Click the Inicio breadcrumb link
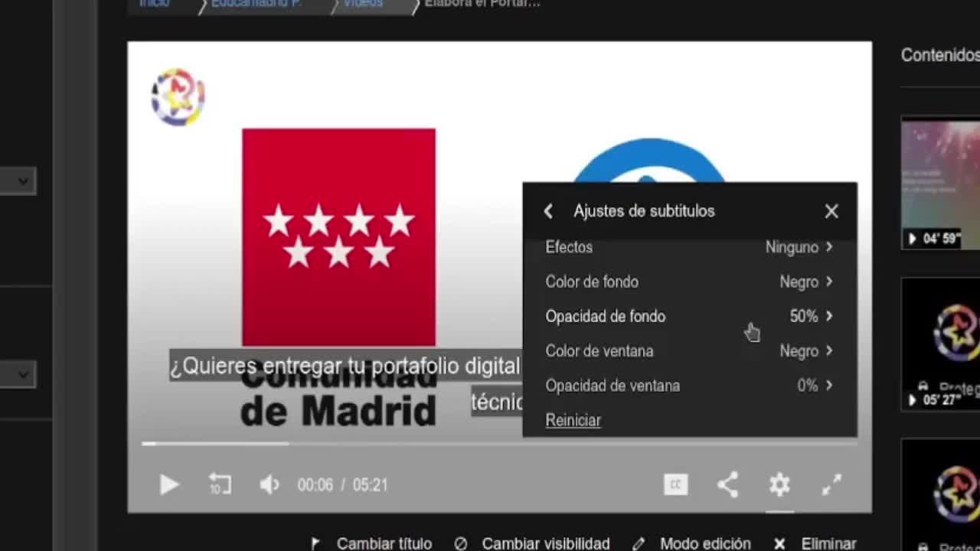Screen dimensions: 980x551 tap(154, 4)
